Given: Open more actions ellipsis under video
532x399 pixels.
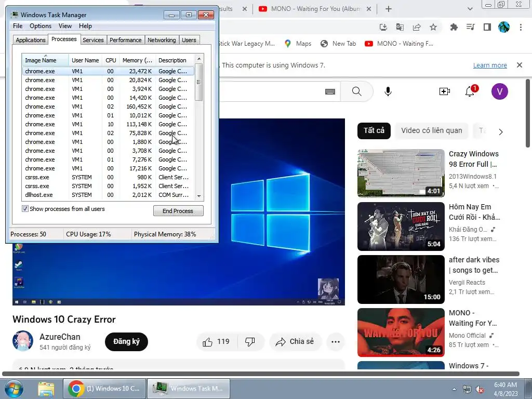Looking at the screenshot, I should tap(336, 342).
